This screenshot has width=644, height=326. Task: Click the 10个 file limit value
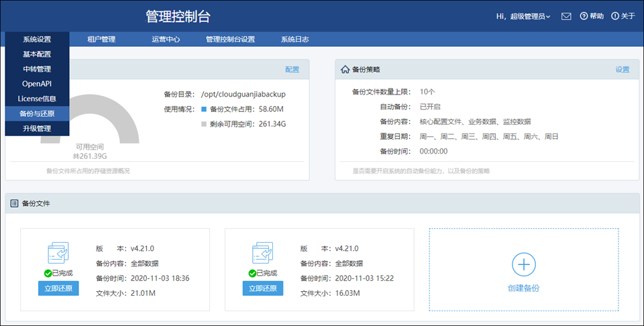tap(427, 92)
